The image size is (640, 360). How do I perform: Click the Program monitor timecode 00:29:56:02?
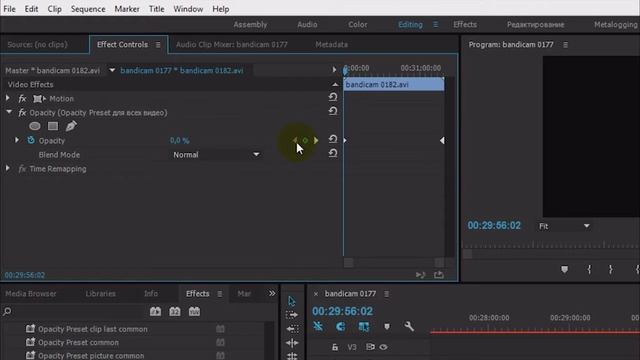coord(494,225)
